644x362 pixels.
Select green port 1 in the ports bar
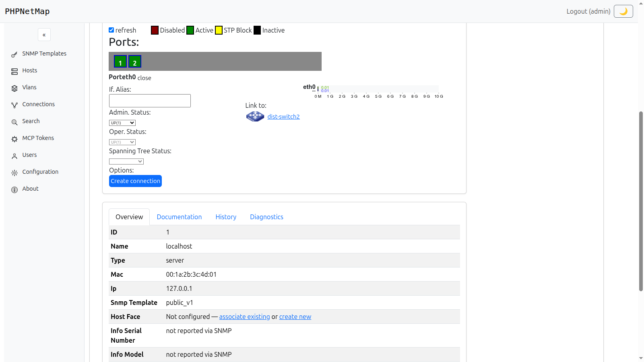click(x=120, y=62)
